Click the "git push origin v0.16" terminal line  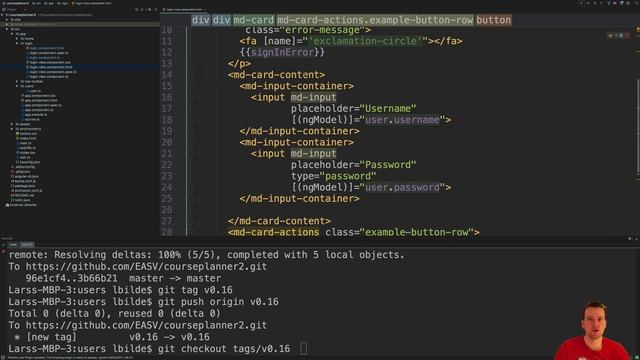pyautogui.click(x=143, y=302)
